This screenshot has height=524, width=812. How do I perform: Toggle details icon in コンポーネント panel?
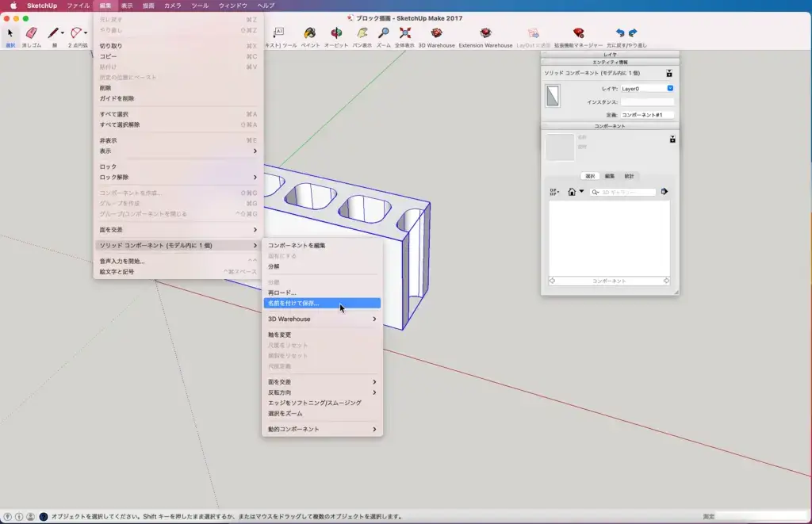pyautogui.click(x=672, y=140)
